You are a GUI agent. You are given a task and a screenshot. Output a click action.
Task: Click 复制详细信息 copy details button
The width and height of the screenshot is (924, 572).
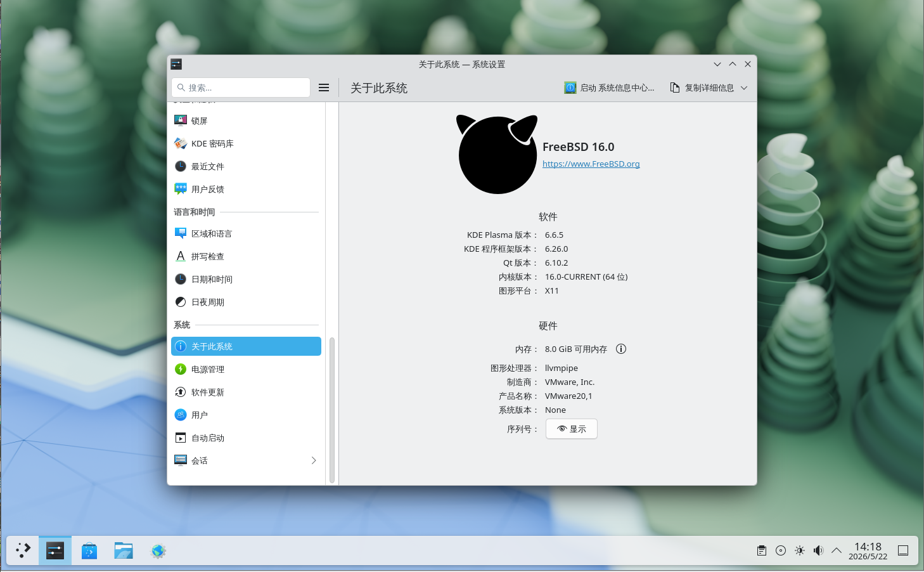[x=702, y=88]
